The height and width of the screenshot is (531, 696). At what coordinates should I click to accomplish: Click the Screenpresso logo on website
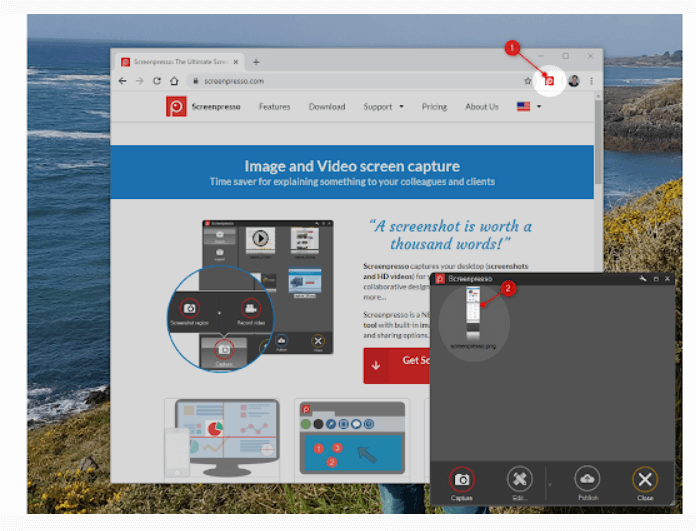[176, 107]
